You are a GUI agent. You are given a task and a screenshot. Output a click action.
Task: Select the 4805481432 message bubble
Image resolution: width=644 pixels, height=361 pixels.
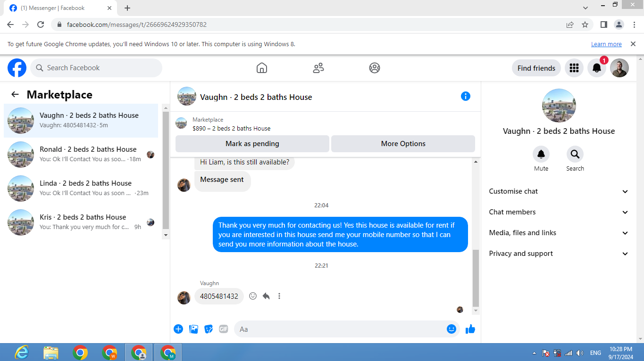[x=219, y=296]
